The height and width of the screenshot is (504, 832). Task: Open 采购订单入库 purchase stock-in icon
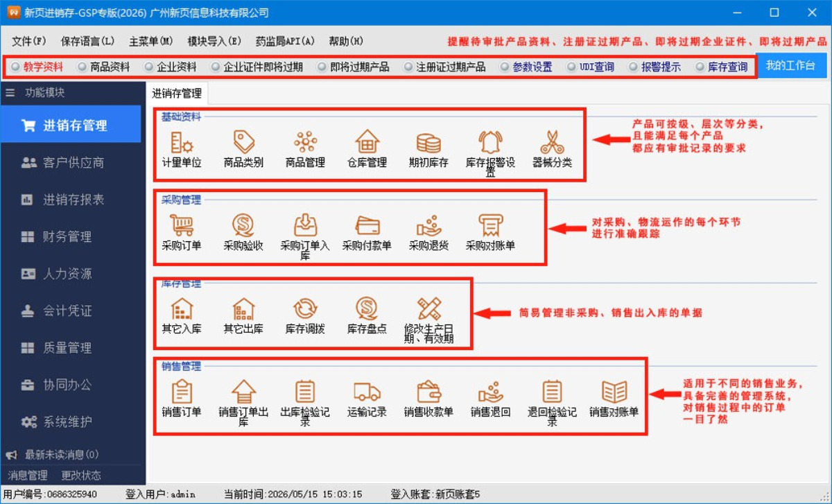[305, 226]
